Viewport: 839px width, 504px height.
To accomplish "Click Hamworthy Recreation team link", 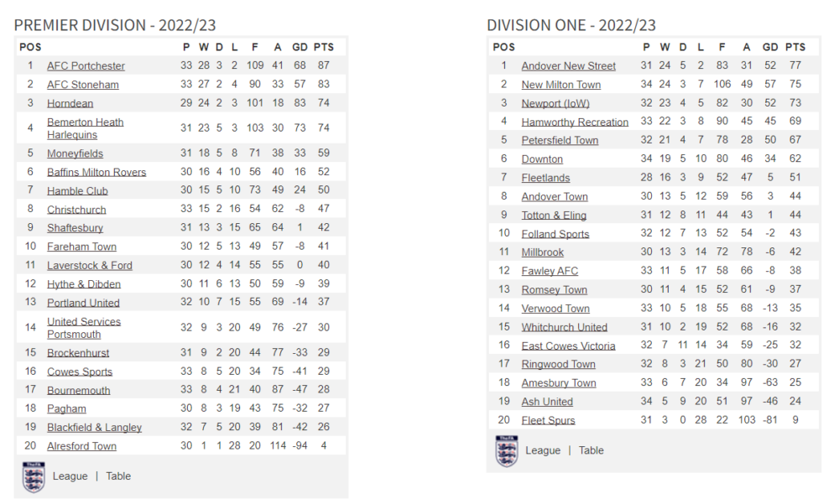I will tap(575, 122).
